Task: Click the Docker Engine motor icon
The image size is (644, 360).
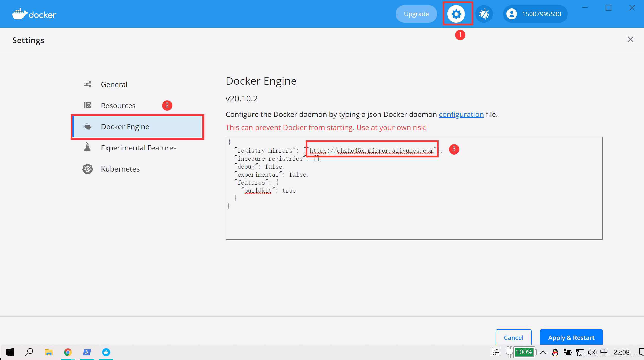Action: (x=88, y=126)
